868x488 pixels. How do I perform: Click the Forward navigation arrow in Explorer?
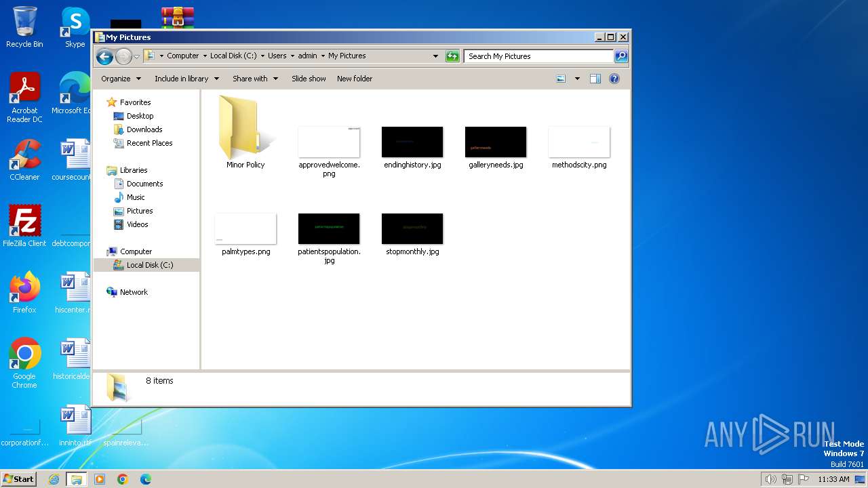[x=123, y=56]
